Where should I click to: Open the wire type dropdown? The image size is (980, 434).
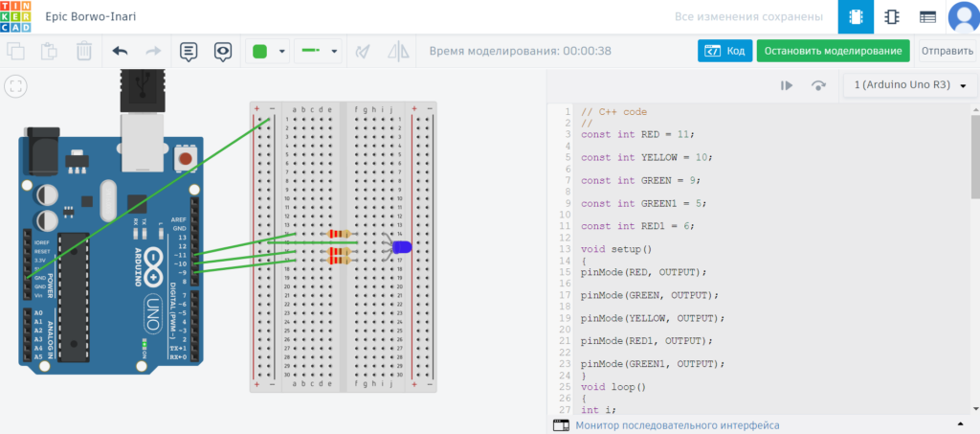335,52
